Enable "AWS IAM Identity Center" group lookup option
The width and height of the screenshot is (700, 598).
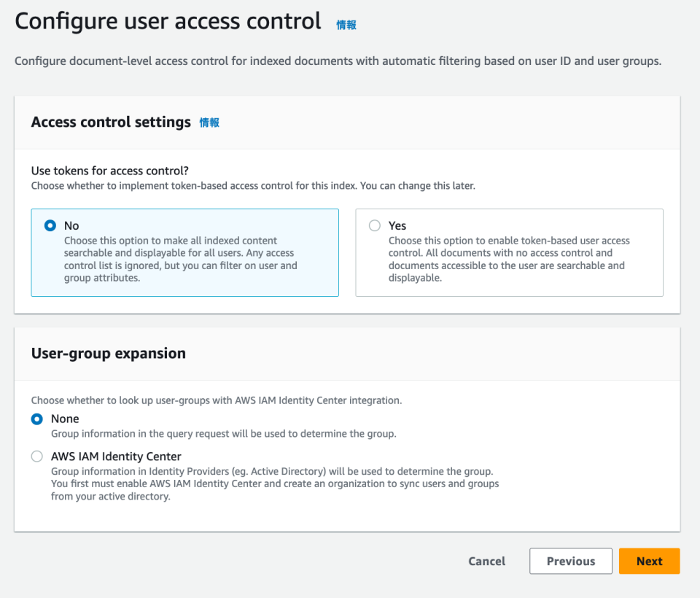click(x=36, y=456)
